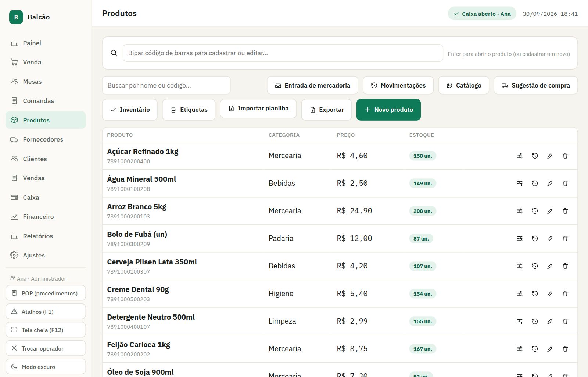
Task: Delete Creme Dental 90g trash icon
Action: [565, 294]
